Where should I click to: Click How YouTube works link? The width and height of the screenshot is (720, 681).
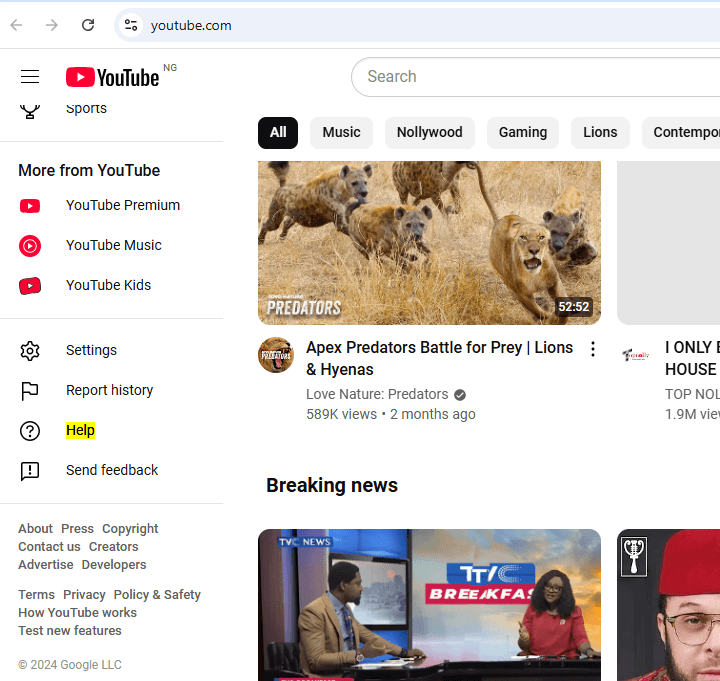click(78, 613)
